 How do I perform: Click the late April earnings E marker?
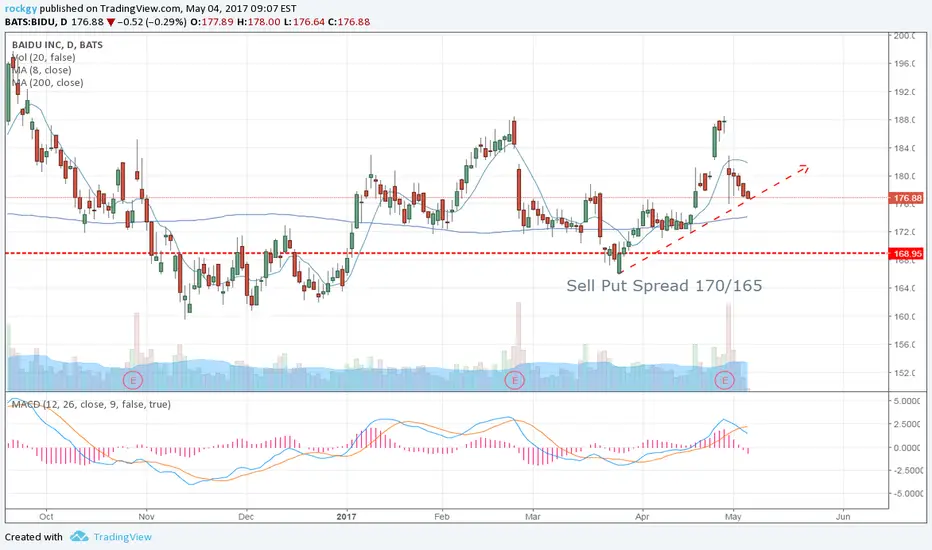pos(725,380)
